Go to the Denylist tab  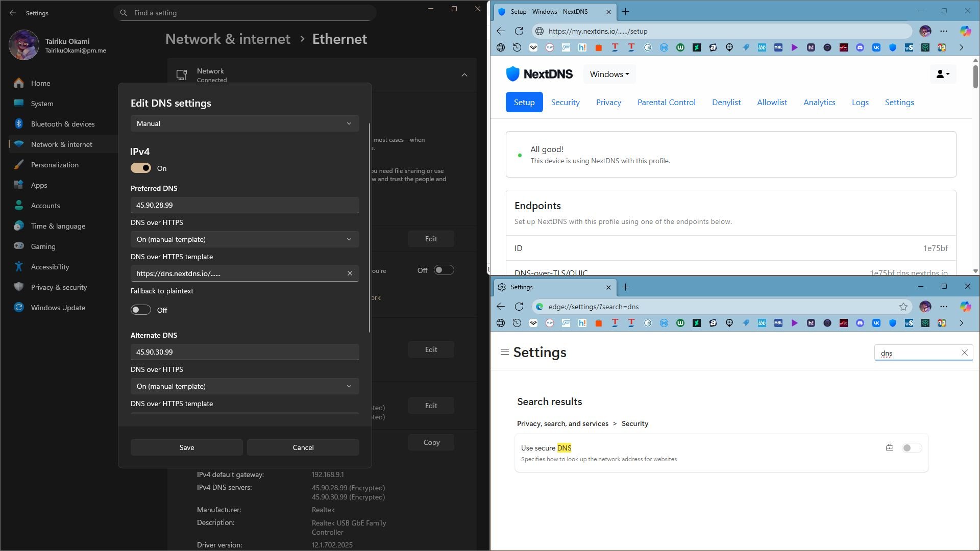click(726, 102)
